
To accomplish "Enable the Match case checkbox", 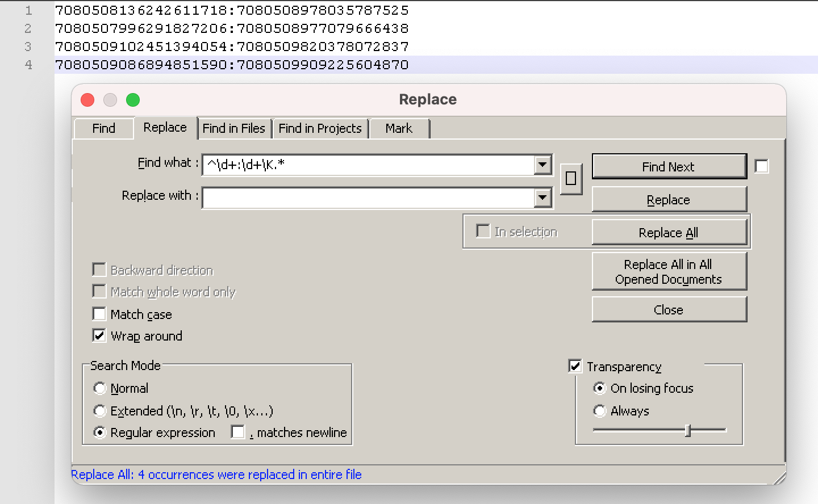I will [x=99, y=314].
